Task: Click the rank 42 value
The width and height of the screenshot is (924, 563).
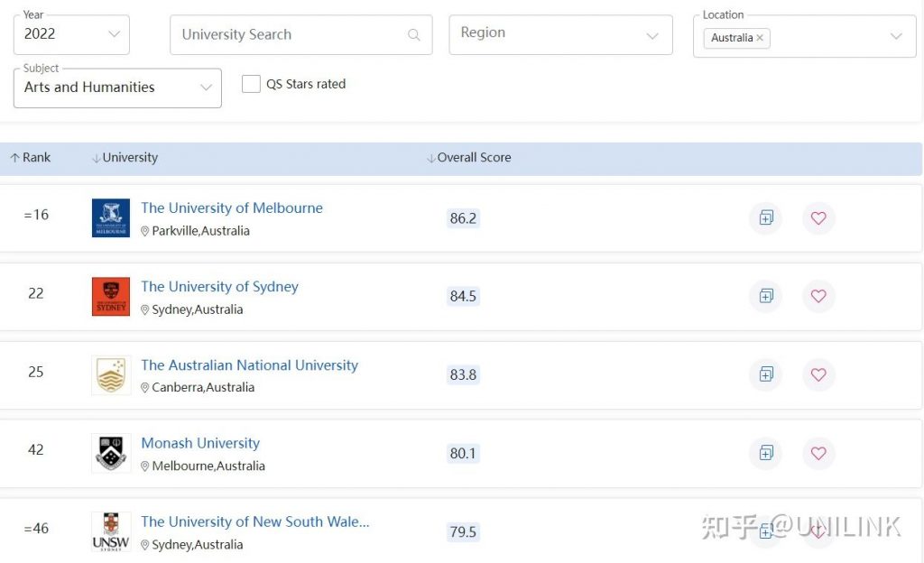Action: 36,450
